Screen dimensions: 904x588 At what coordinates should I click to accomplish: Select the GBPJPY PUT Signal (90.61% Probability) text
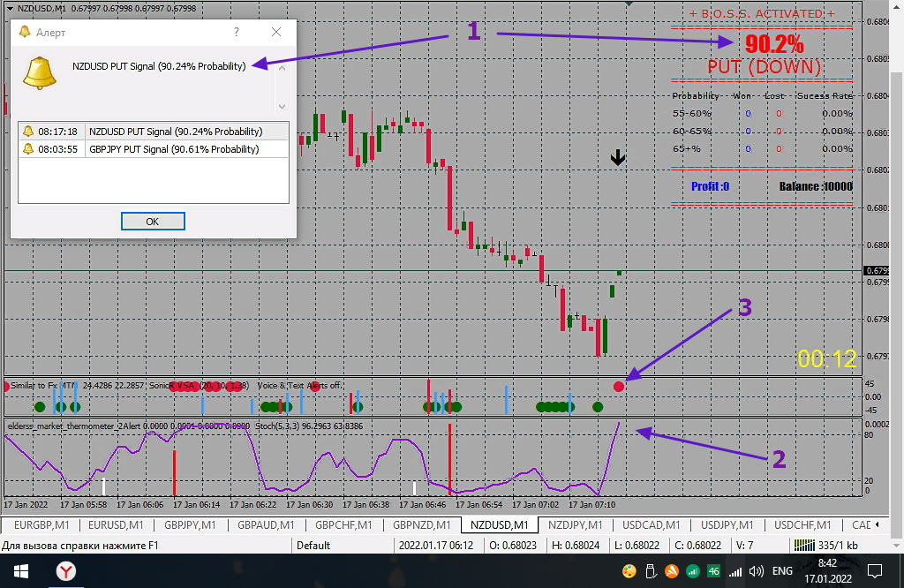[x=174, y=149]
